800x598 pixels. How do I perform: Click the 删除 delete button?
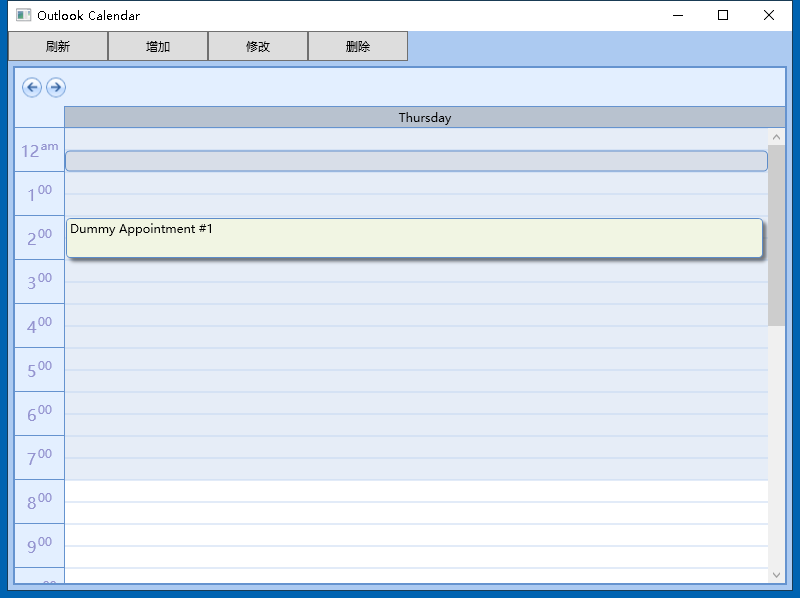click(x=358, y=46)
